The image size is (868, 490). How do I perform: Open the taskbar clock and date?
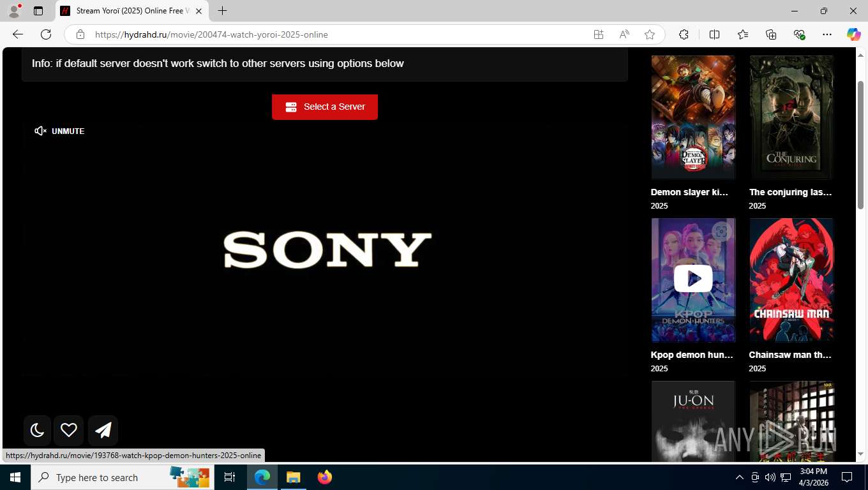click(x=814, y=477)
